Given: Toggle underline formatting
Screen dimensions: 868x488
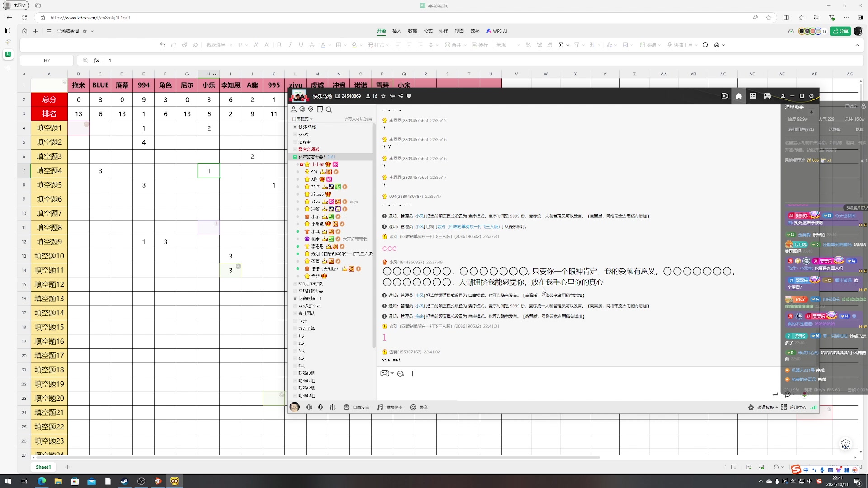Looking at the screenshot, I should click(301, 45).
